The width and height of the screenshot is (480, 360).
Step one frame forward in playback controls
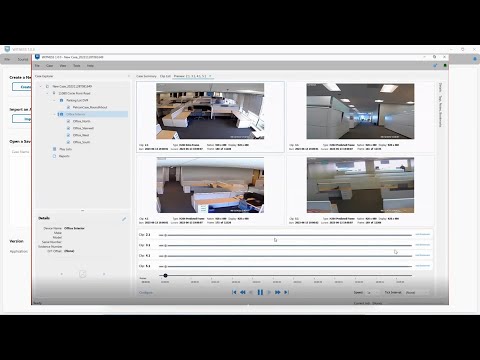pyautogui.click(x=269, y=292)
